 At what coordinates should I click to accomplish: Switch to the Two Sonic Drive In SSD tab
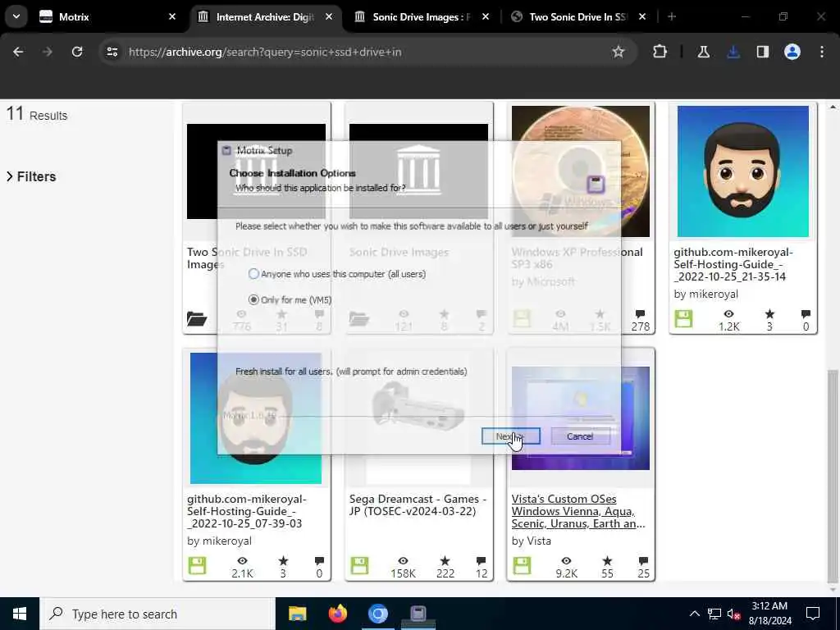click(578, 17)
